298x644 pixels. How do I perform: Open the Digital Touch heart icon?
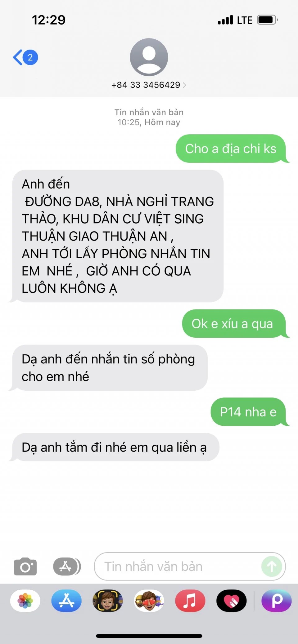tap(232, 601)
